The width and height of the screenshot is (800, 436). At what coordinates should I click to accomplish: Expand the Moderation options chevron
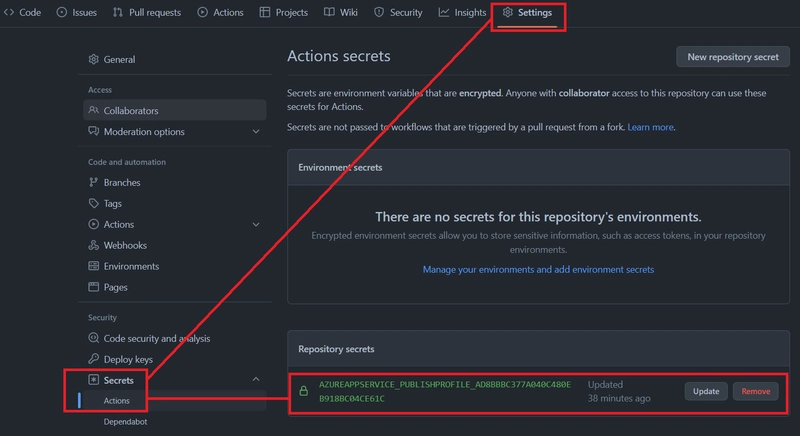coord(256,132)
